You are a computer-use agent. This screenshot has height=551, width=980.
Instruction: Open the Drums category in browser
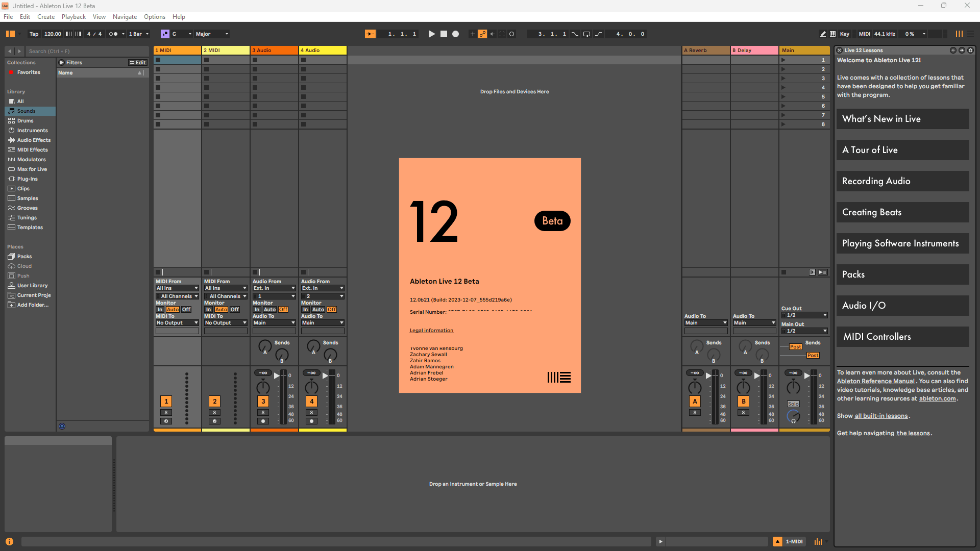coord(25,121)
